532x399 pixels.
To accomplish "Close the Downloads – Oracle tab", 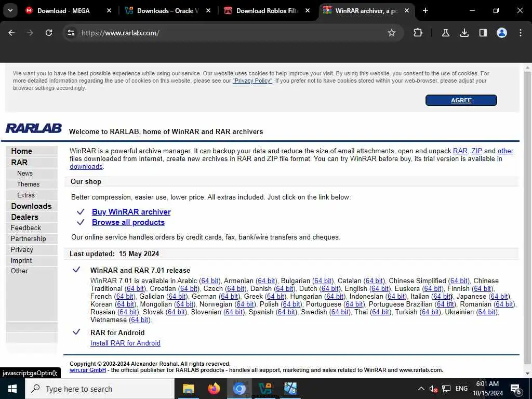I will pyautogui.click(x=208, y=11).
